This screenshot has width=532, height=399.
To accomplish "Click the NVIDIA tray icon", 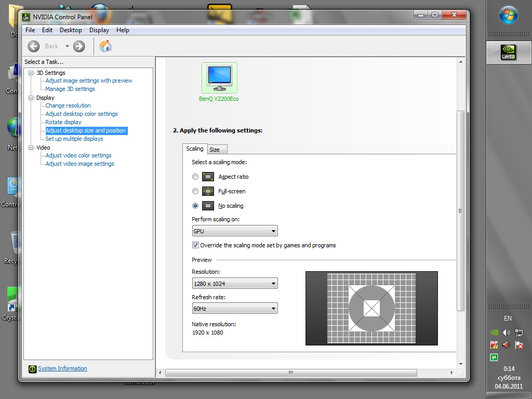I will coord(494,332).
